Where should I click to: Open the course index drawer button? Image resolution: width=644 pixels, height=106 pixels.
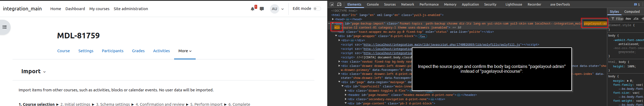pos(5,27)
